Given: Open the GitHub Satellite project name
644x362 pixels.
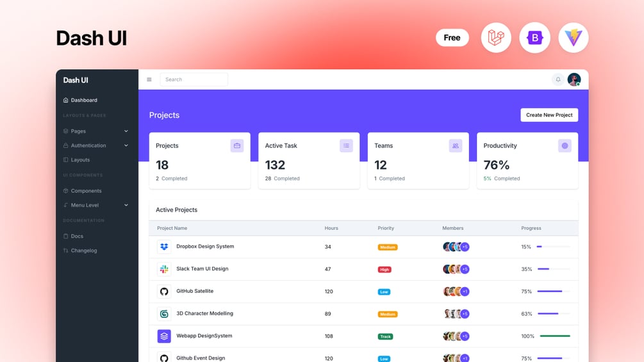Looking at the screenshot, I should pos(195,291).
